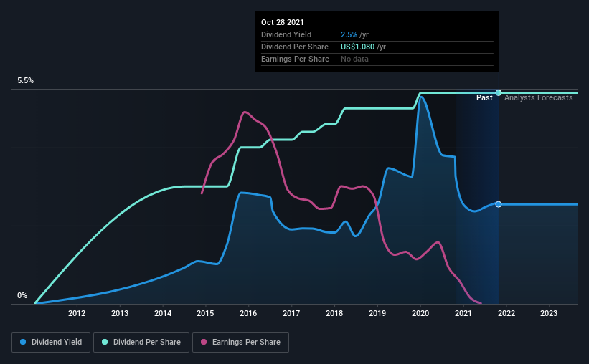Click the 2021 x-axis label
Viewport: 589px width, 364px height.
click(463, 313)
